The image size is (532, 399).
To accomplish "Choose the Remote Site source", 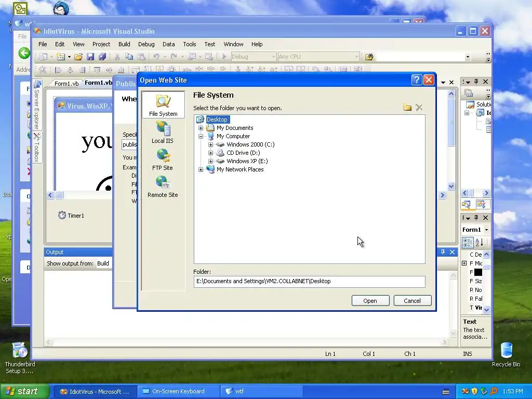I will click(163, 187).
